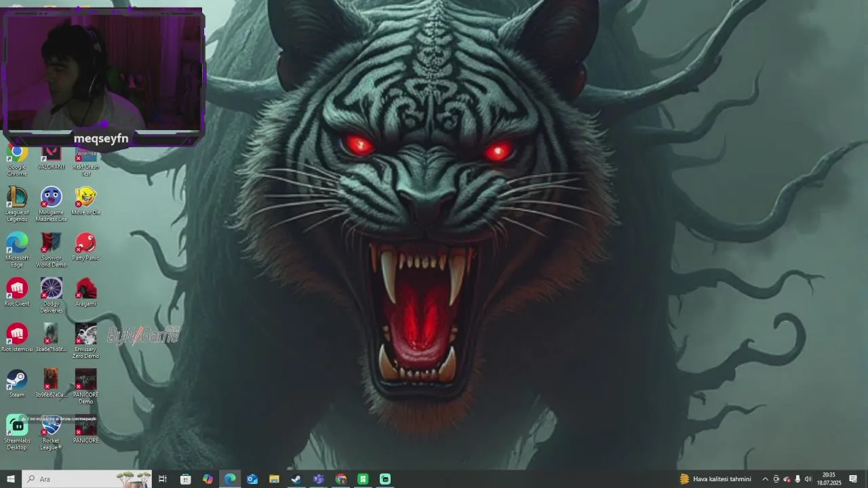The height and width of the screenshot is (488, 868).
Task: Click the OneDrive sync error tray icon
Action: tap(787, 479)
